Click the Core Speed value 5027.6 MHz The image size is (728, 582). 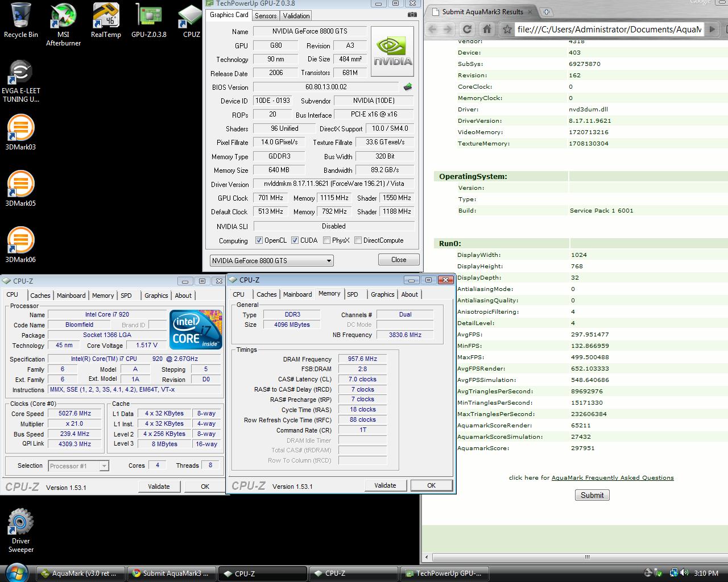pos(75,413)
